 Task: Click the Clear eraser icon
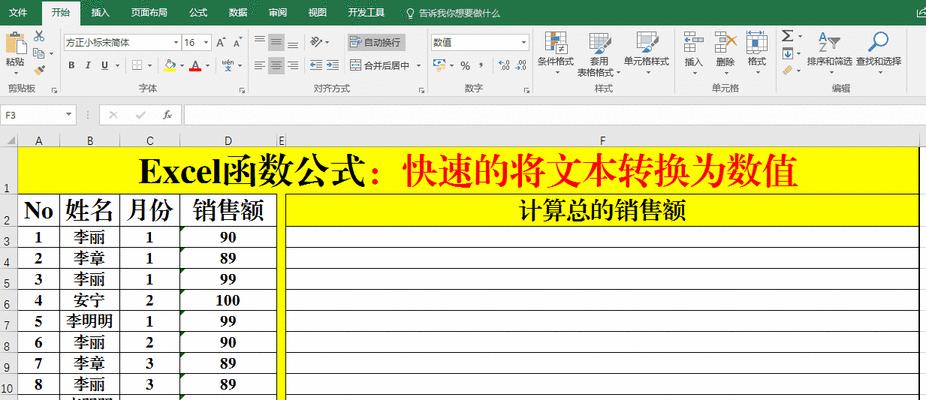click(787, 70)
